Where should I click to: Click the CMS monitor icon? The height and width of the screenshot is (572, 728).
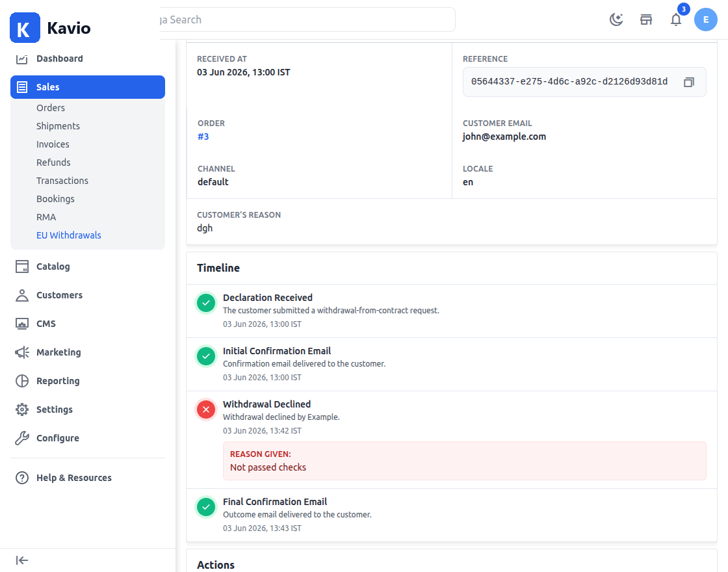coord(22,324)
